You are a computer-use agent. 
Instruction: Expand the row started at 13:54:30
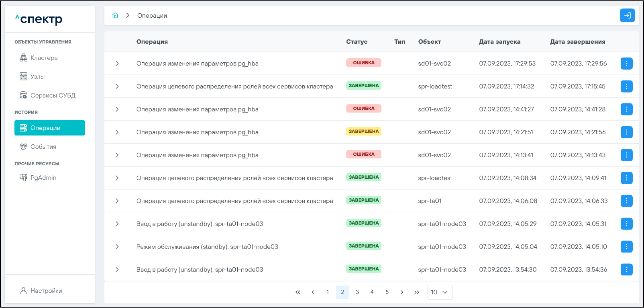pos(117,270)
